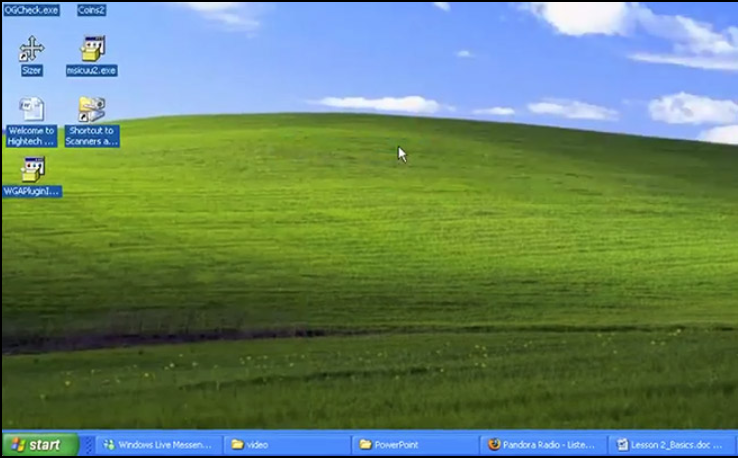Image resolution: width=738 pixels, height=458 pixels.
Task: Click the Shortcut to Scanners folder icon
Action: 92,109
